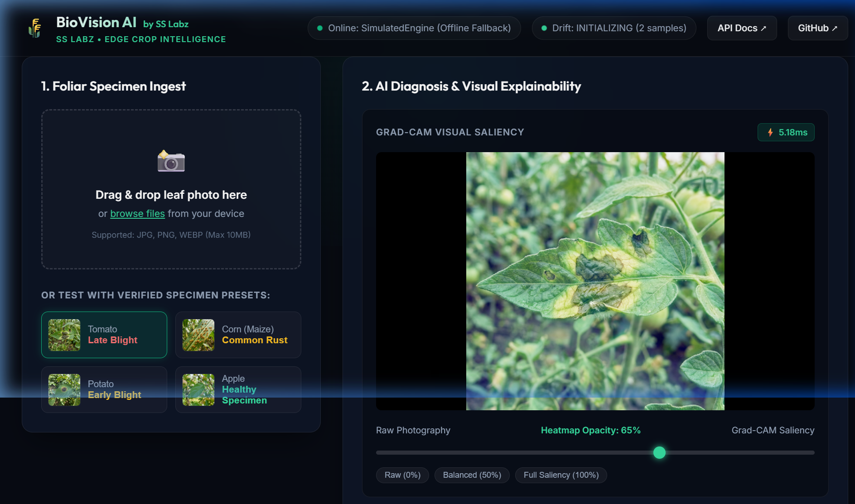Click the Online: SimulatedEngine status pill

pyautogui.click(x=414, y=28)
